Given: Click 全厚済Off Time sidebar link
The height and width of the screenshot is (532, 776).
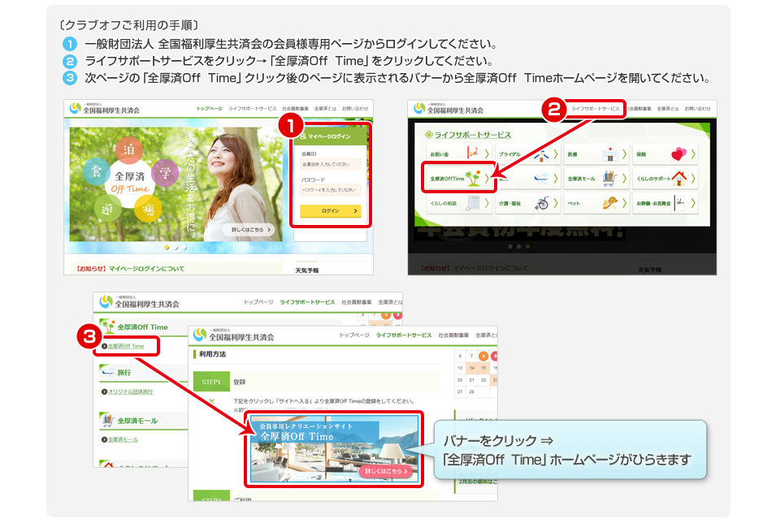Looking at the screenshot, I should point(126,346).
